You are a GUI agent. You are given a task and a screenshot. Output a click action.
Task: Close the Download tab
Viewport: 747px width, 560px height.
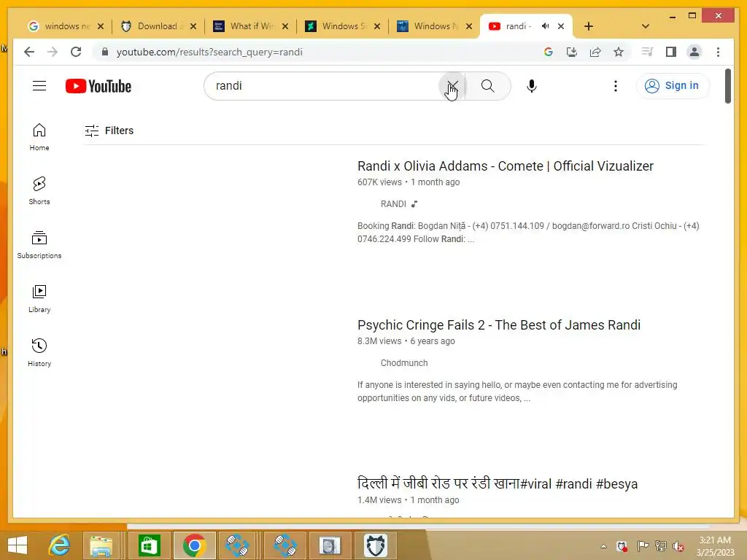193,26
